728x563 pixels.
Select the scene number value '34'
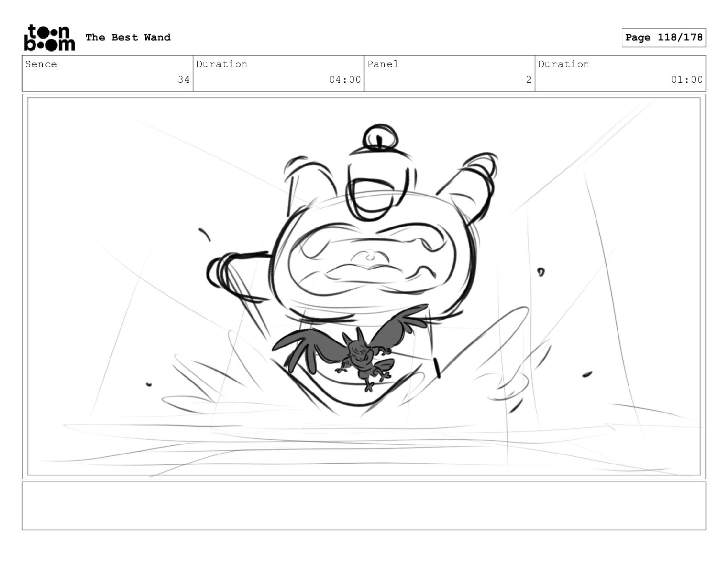pos(184,80)
